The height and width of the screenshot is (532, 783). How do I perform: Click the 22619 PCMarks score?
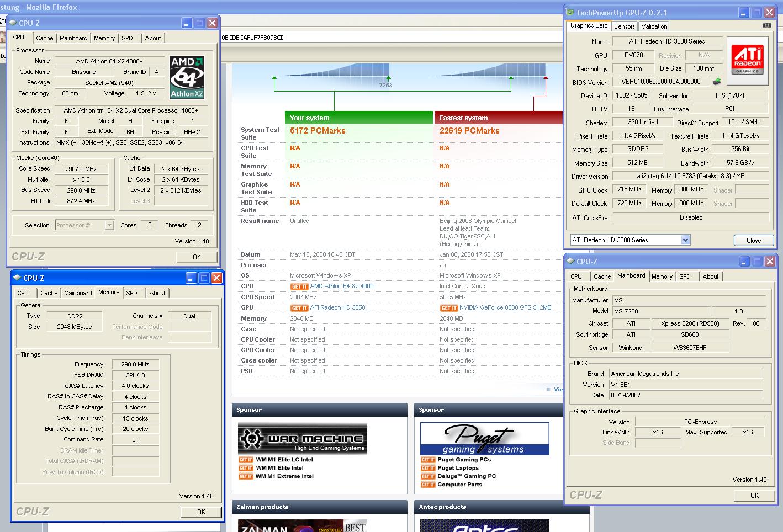coord(469,131)
